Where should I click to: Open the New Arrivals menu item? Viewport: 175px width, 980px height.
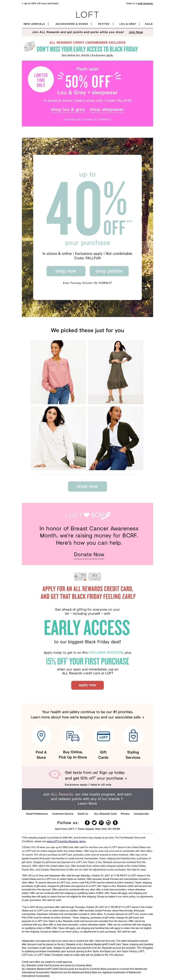click(34, 24)
